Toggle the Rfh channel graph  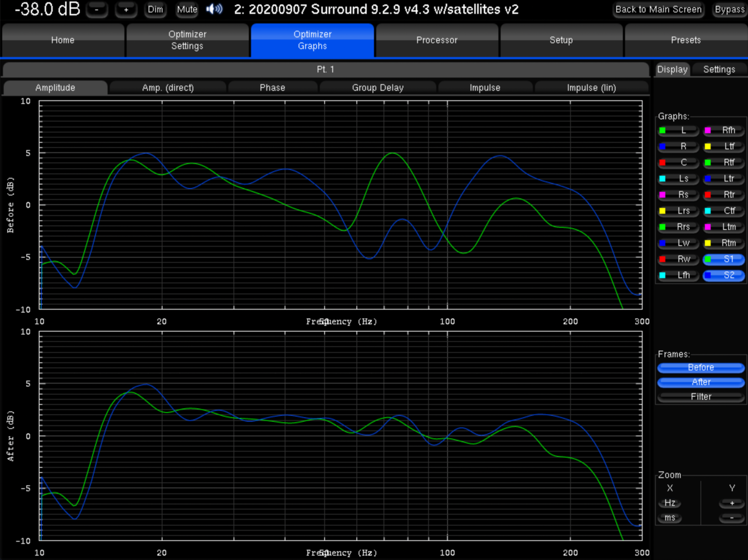(724, 130)
